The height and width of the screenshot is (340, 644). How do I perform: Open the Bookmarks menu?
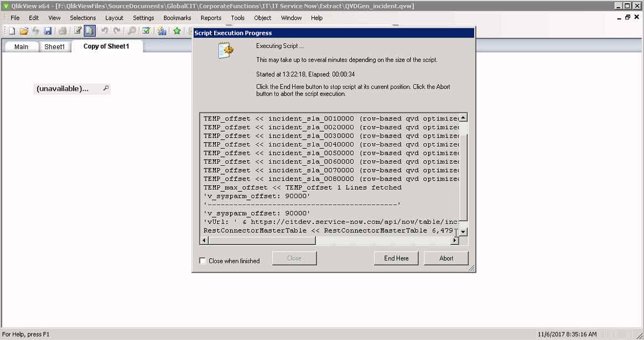coord(178,18)
